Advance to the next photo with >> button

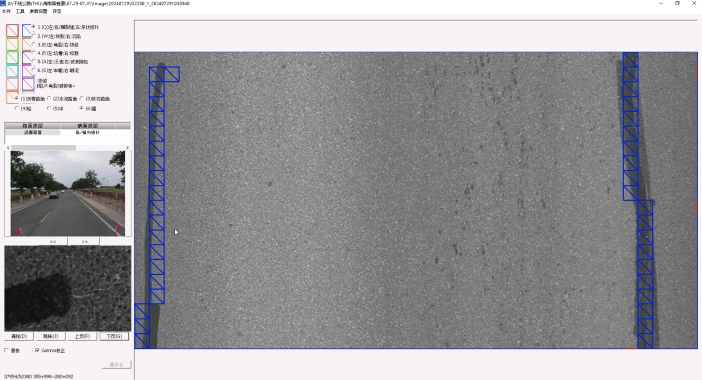[x=84, y=242]
